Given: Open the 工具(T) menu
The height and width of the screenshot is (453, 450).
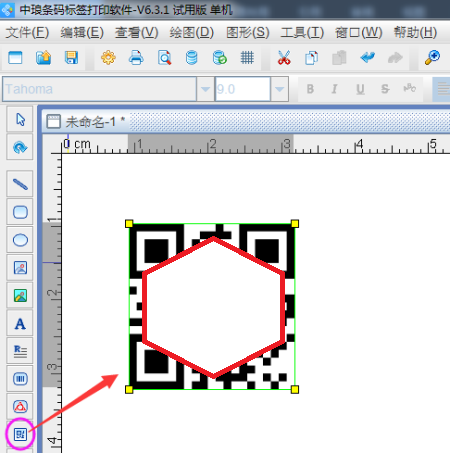Looking at the screenshot, I should click(x=302, y=33).
